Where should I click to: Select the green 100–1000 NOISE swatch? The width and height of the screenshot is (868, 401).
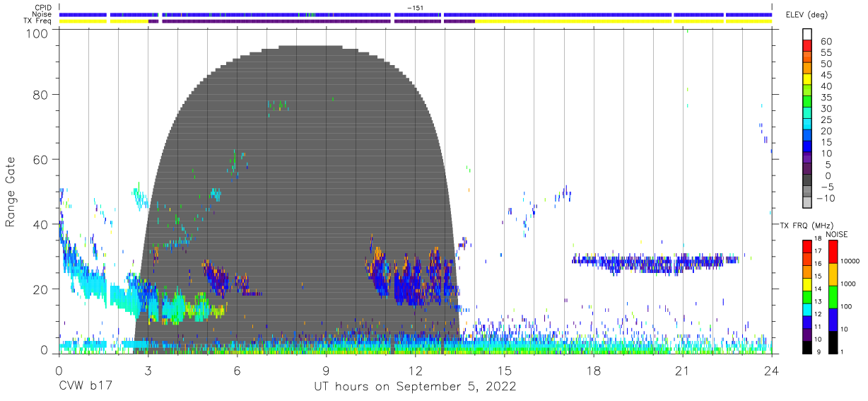tap(833, 297)
